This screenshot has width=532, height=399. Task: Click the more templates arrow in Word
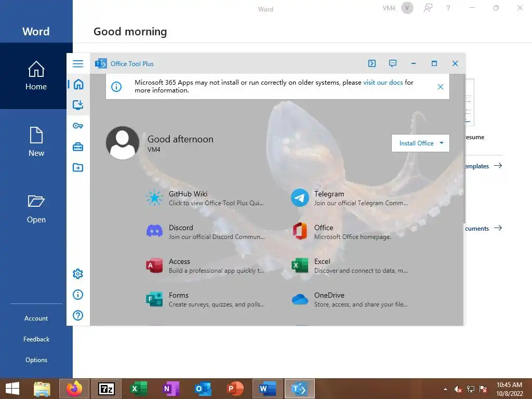point(498,166)
